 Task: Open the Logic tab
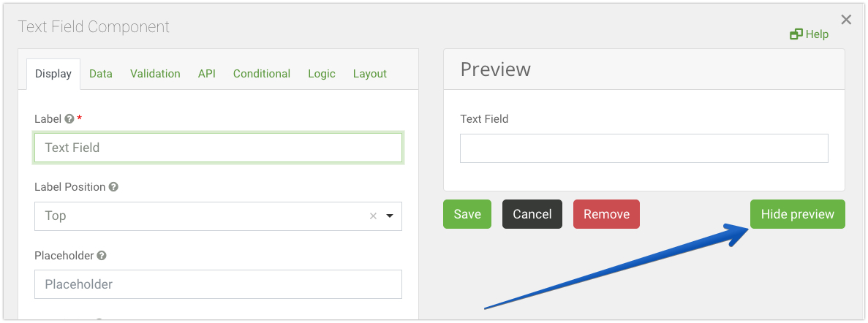click(x=322, y=74)
